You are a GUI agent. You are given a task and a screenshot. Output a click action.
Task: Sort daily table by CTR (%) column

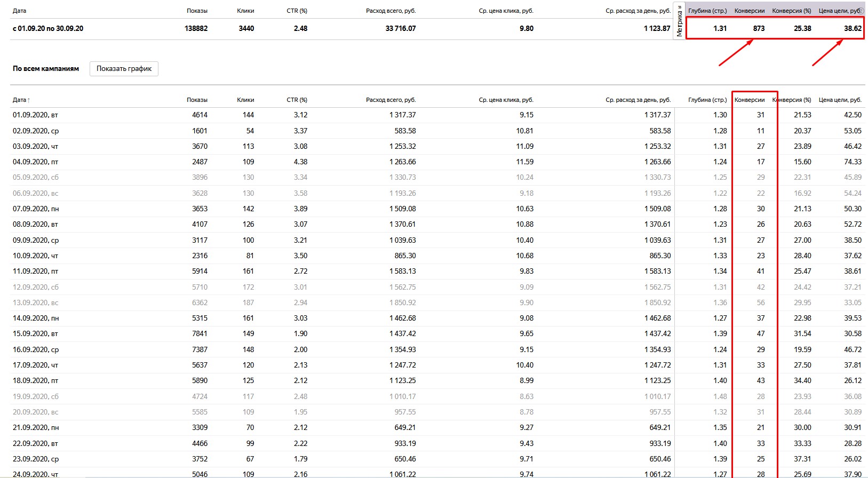click(x=297, y=100)
